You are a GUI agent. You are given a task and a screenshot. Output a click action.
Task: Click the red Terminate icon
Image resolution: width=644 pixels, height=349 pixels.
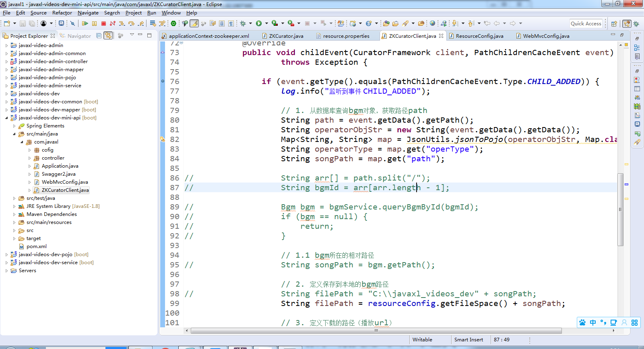click(x=103, y=23)
